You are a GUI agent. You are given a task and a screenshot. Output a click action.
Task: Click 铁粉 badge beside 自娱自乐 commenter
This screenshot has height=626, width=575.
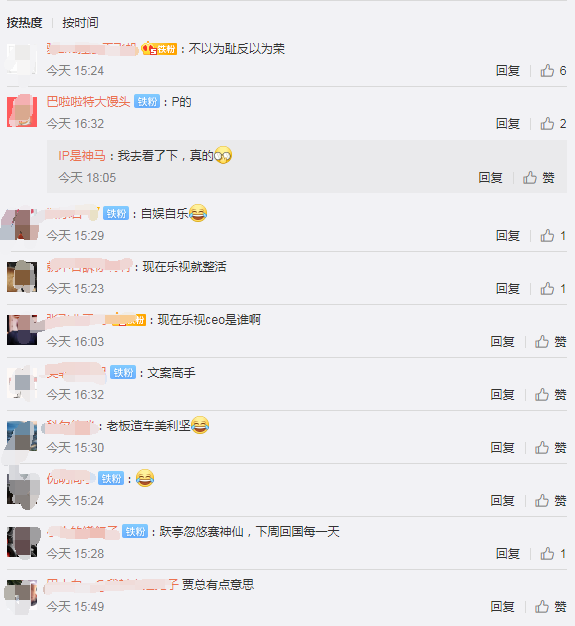pyautogui.click(x=116, y=214)
